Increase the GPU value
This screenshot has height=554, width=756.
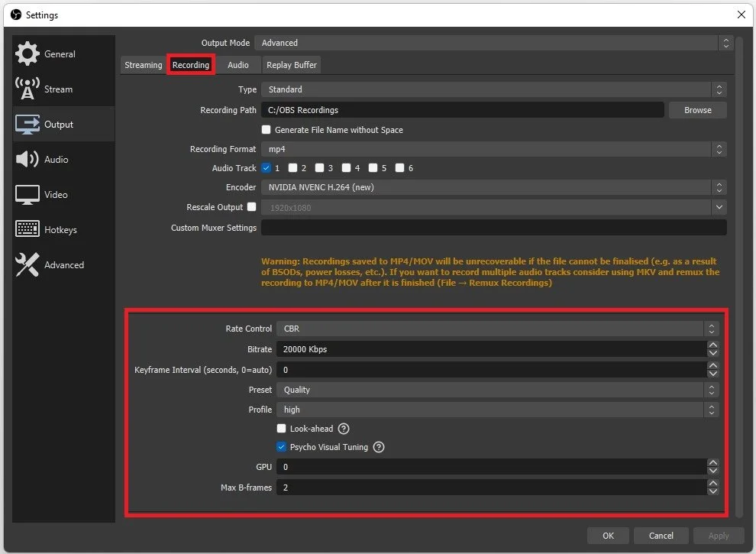713,463
